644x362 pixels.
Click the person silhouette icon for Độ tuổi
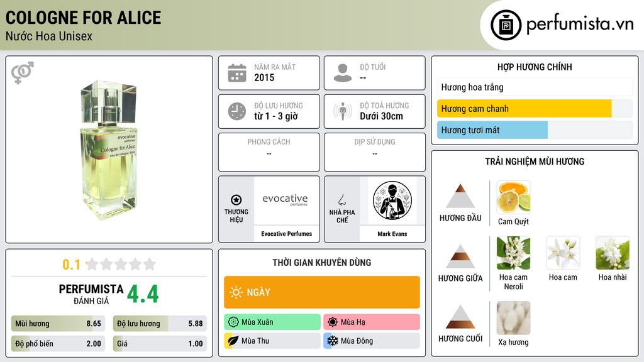[343, 73]
